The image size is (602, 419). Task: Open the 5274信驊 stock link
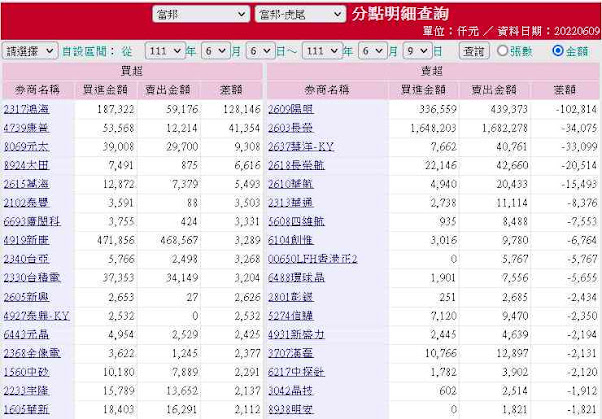coord(291,316)
